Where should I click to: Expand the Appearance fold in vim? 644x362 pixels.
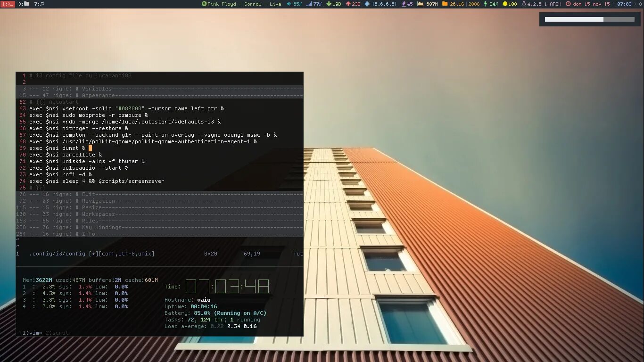[x=159, y=95]
